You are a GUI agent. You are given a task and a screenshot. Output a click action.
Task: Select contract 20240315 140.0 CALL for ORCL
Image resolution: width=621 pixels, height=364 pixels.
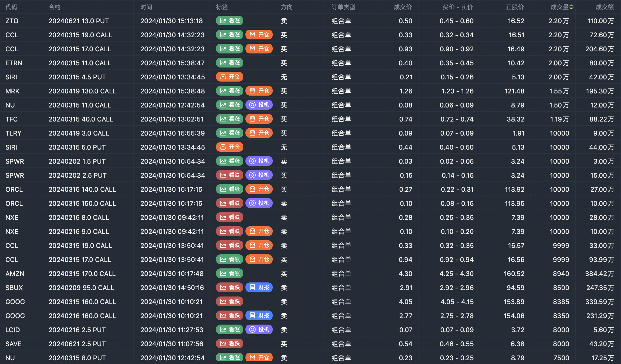tap(82, 189)
